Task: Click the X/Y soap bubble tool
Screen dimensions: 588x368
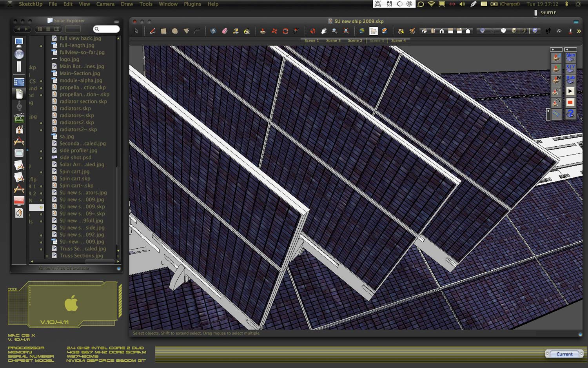Action: coord(570,68)
